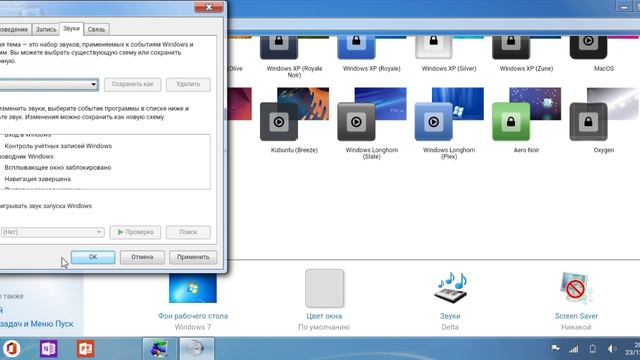Open Action Center flag tray icon
Viewport: 640px width, 360px height.
[555, 349]
